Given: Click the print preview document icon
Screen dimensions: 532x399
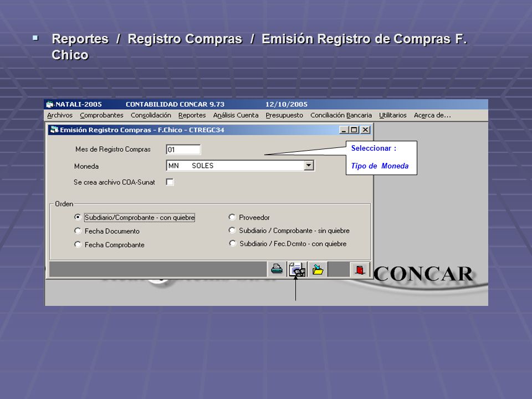Looking at the screenshot, I should pos(297,270).
